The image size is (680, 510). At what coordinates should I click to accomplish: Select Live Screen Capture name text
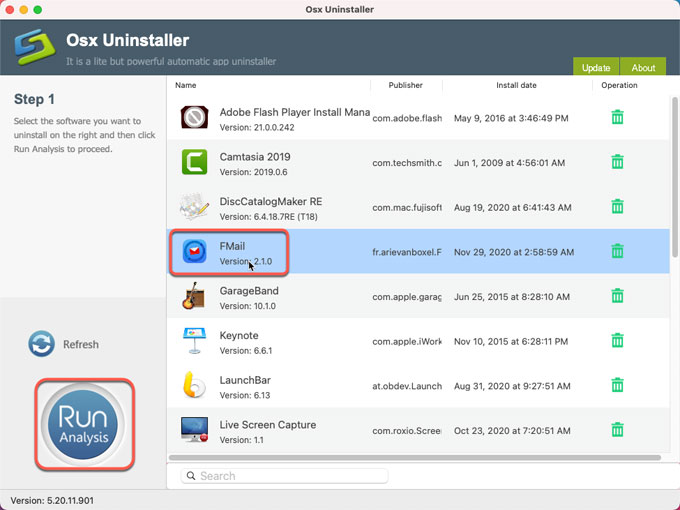268,425
